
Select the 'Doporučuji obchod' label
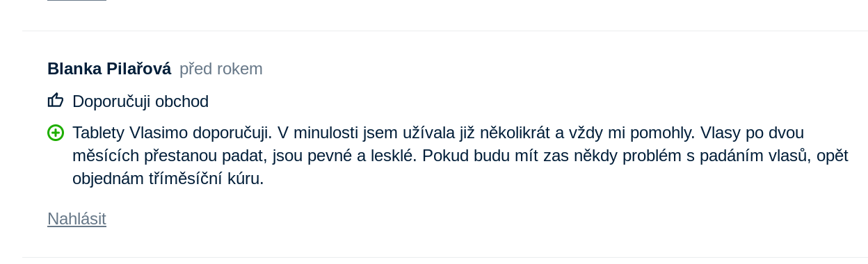140,101
